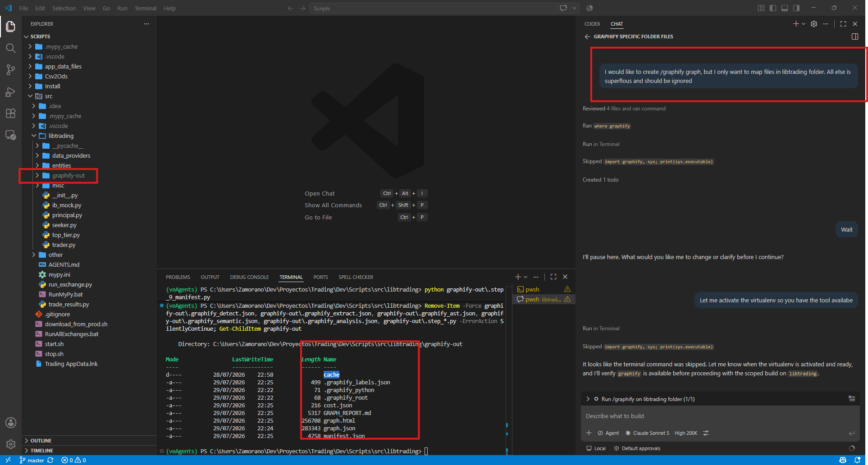Send chat message with enter arrow icon

click(852, 433)
